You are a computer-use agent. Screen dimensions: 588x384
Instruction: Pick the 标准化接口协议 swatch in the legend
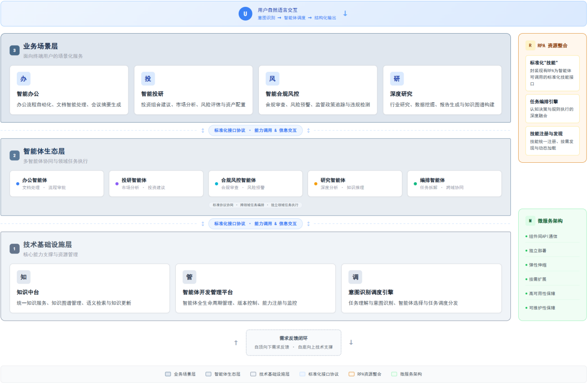click(302, 374)
